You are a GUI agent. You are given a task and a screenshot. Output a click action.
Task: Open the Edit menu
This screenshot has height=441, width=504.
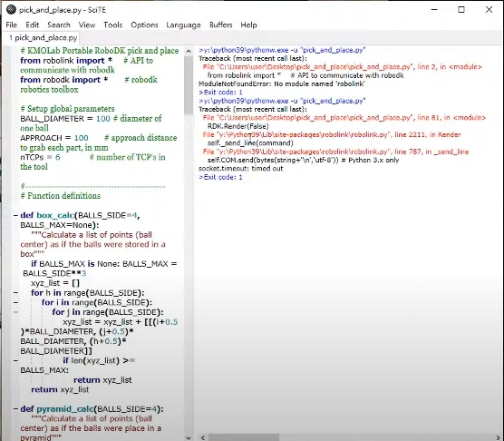click(32, 25)
